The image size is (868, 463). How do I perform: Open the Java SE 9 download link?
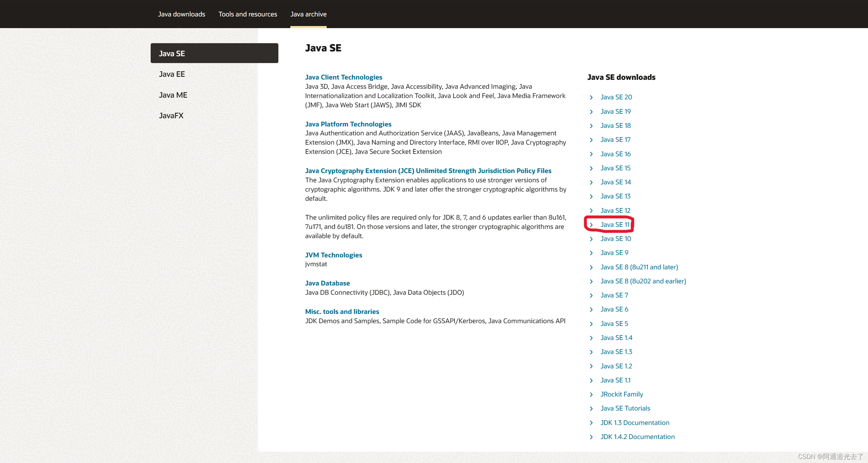coord(614,253)
